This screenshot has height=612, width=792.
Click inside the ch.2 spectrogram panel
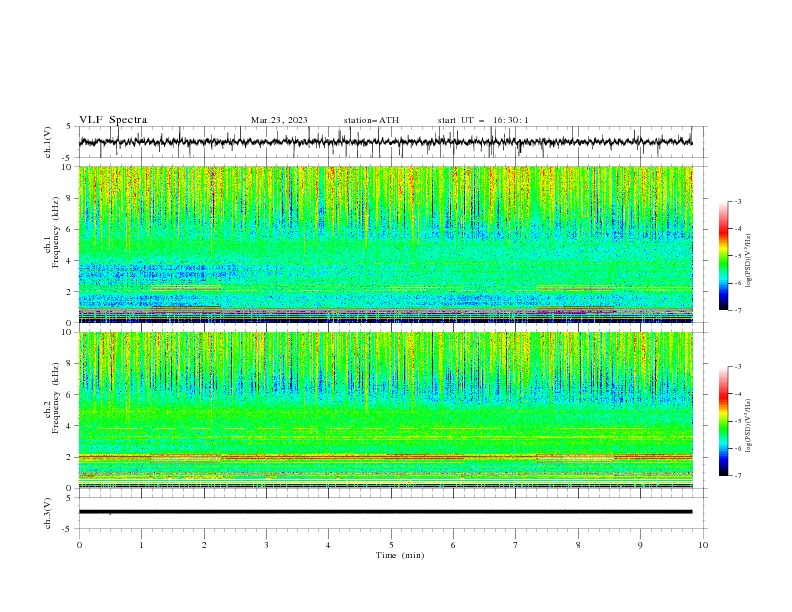pos(385,410)
